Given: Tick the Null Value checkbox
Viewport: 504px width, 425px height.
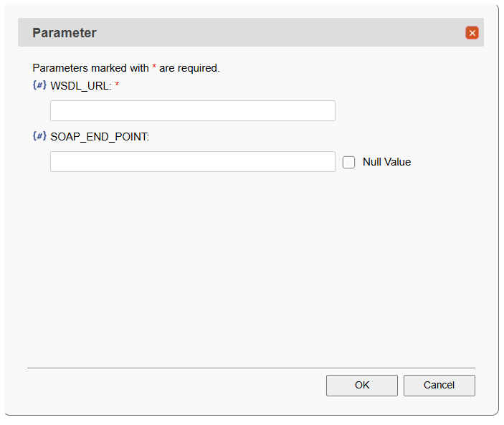Looking at the screenshot, I should coord(348,162).
